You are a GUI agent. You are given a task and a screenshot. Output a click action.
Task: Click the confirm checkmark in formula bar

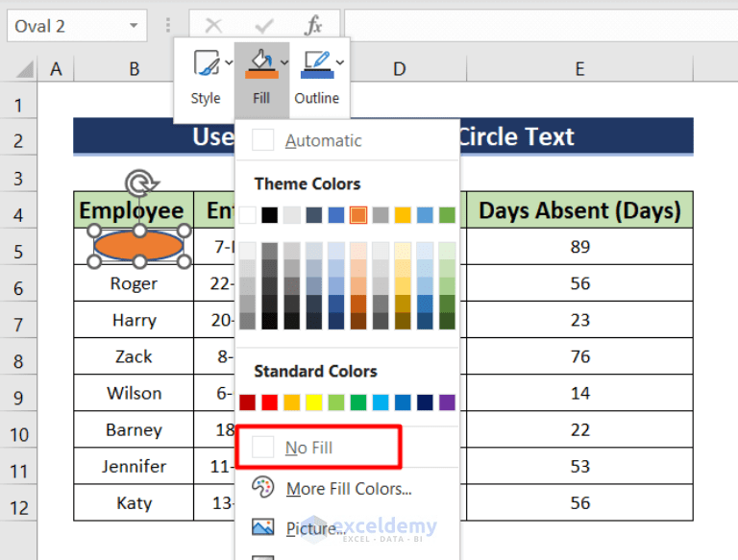[x=263, y=25]
